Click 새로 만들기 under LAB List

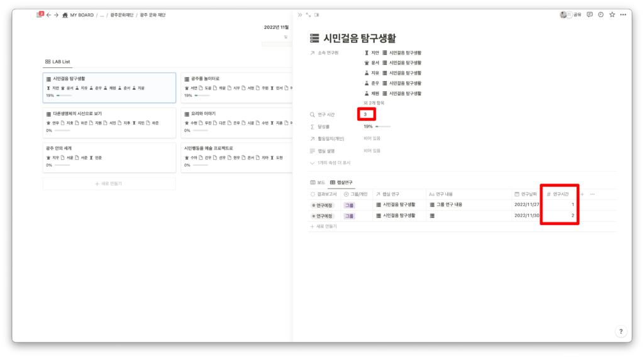(109, 184)
